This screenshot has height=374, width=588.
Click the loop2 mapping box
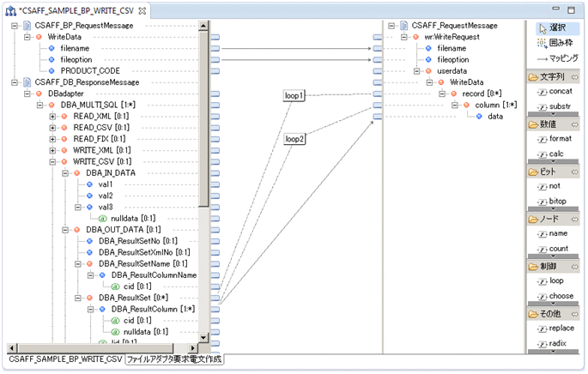(294, 138)
